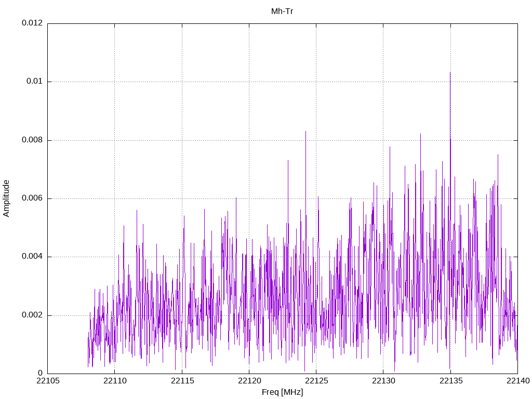Click the y-axis tick 0.008
This screenshot has width=532, height=399.
(x=32, y=140)
